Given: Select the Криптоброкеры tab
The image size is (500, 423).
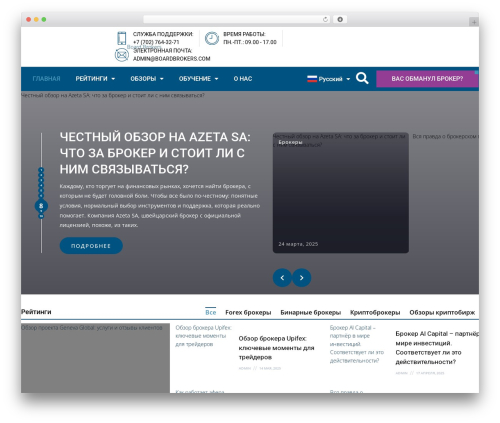Looking at the screenshot, I should click(x=375, y=312).
